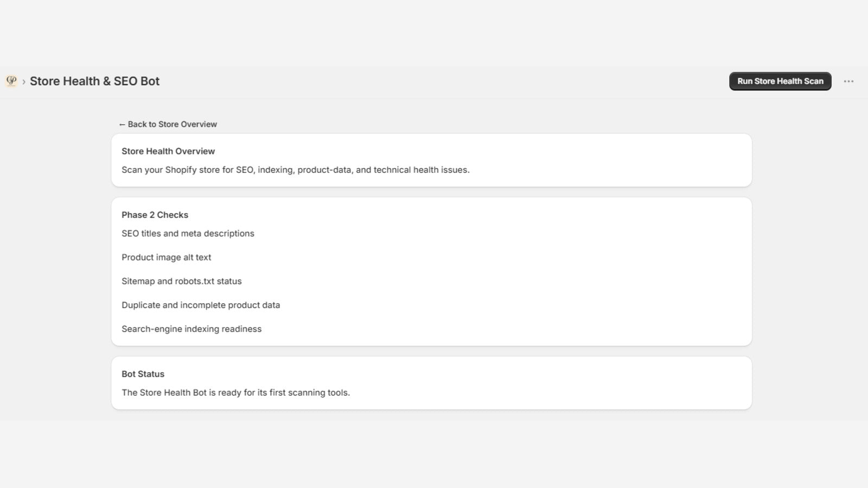Go back to Store Overview

[168, 124]
